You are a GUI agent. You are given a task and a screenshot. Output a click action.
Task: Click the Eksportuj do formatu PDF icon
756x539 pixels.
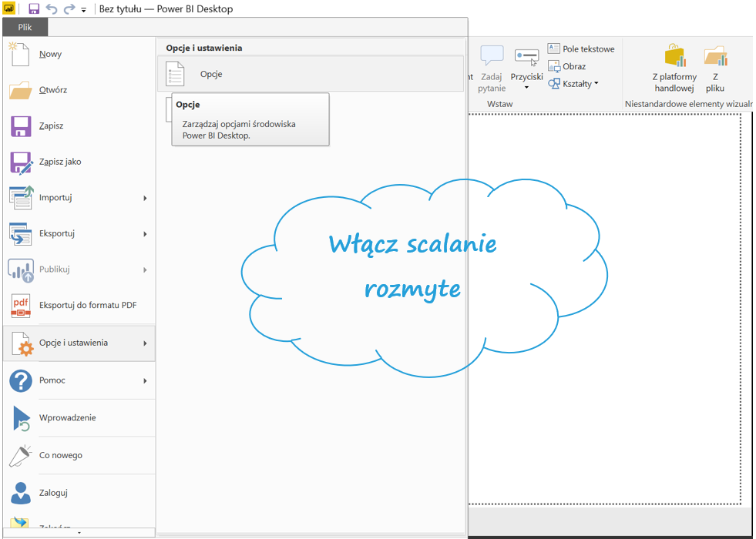pos(20,306)
